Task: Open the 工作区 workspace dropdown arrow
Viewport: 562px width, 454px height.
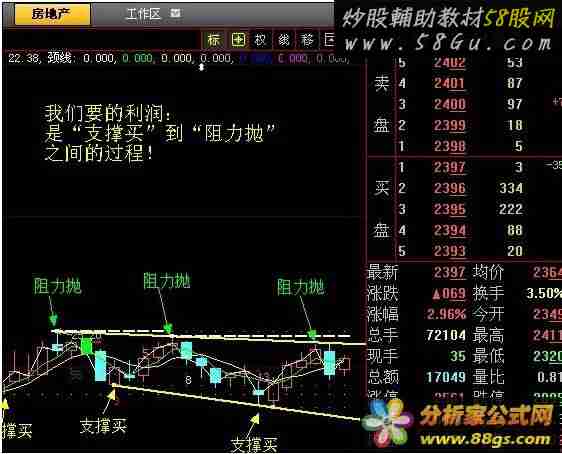Action: [175, 13]
